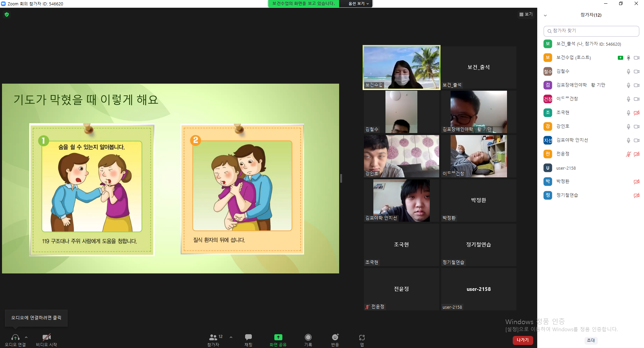Open apps (앱) icon in toolbar
This screenshot has height=348, width=644.
coord(362,337)
